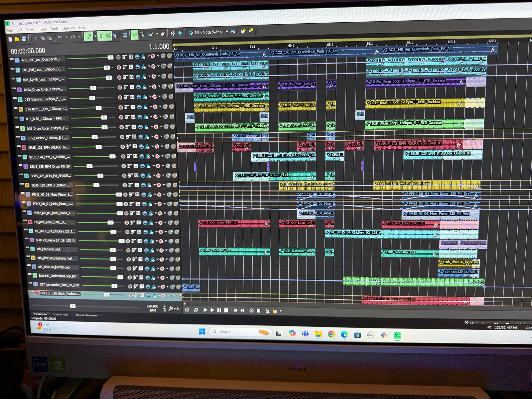Click the Undo arrow icon
532x399 pixels.
(60, 37)
